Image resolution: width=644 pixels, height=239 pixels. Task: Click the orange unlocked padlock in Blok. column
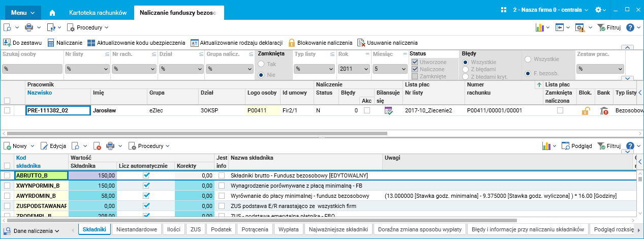(586, 110)
